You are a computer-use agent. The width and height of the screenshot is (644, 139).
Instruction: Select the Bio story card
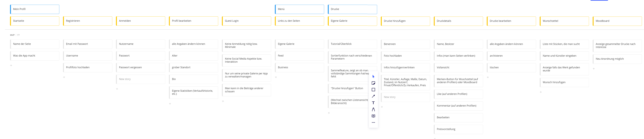click(x=193, y=79)
